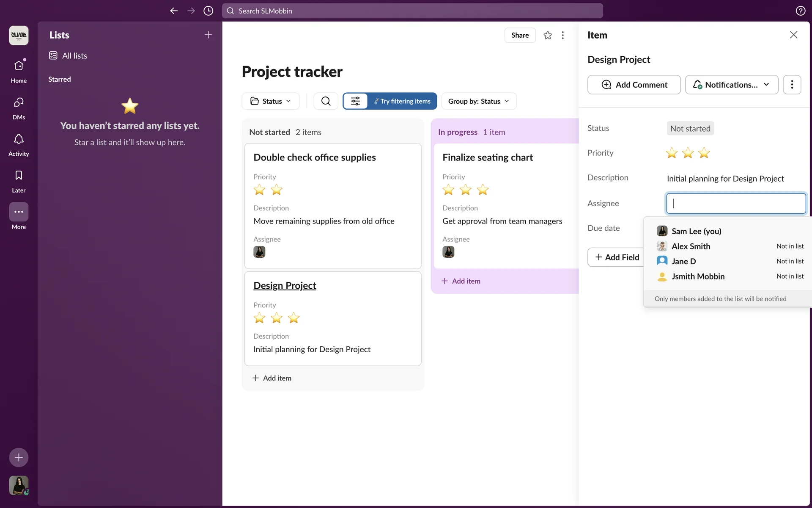Viewport: 812px width, 508px height.
Task: Click the plus icon beside Lists heading
Action: (x=208, y=35)
